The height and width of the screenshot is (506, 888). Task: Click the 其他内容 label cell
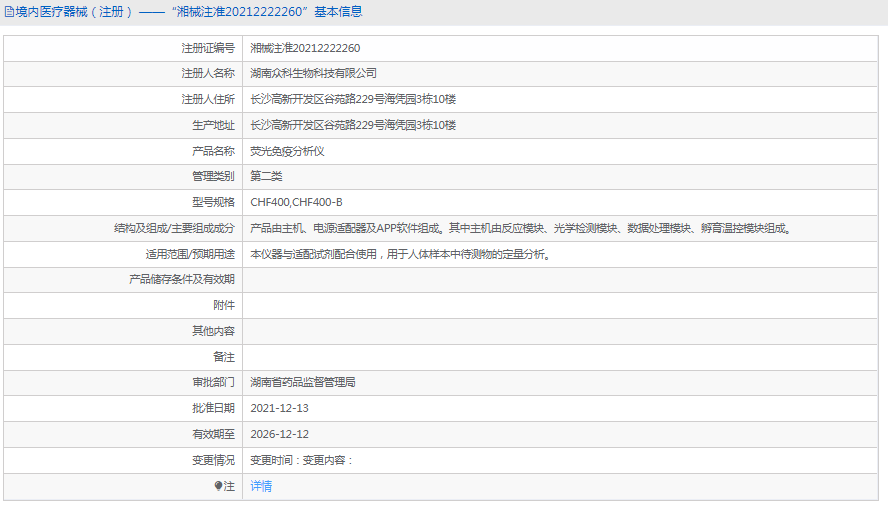123,331
